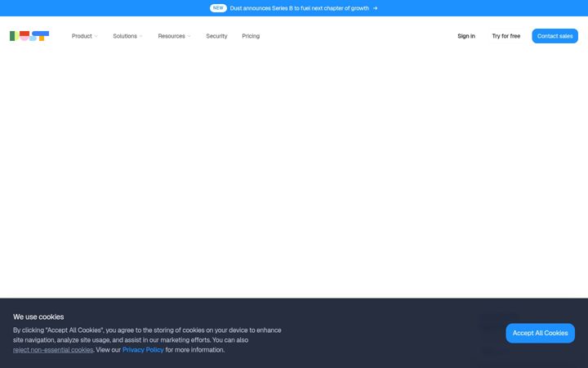Click reject non-essential cookies link

[x=53, y=350]
